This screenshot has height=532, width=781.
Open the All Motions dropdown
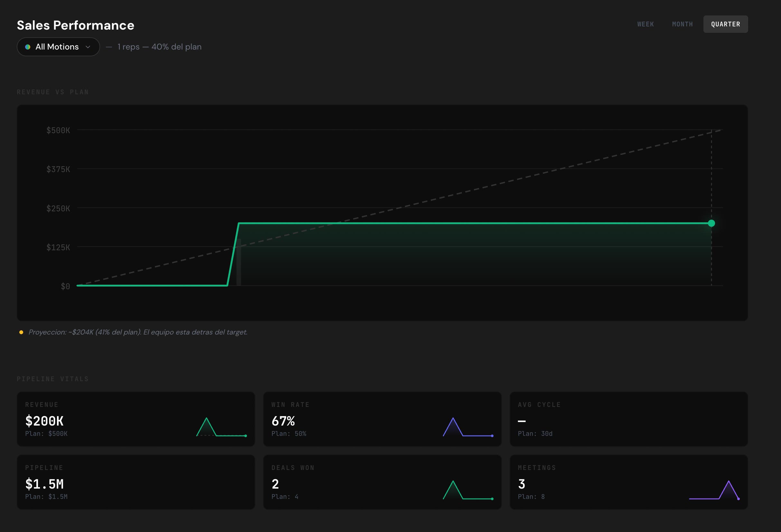click(x=59, y=47)
